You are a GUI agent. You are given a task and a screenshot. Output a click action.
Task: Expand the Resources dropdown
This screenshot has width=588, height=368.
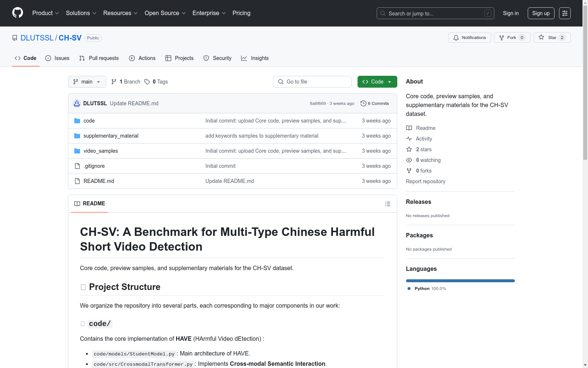pyautogui.click(x=121, y=13)
